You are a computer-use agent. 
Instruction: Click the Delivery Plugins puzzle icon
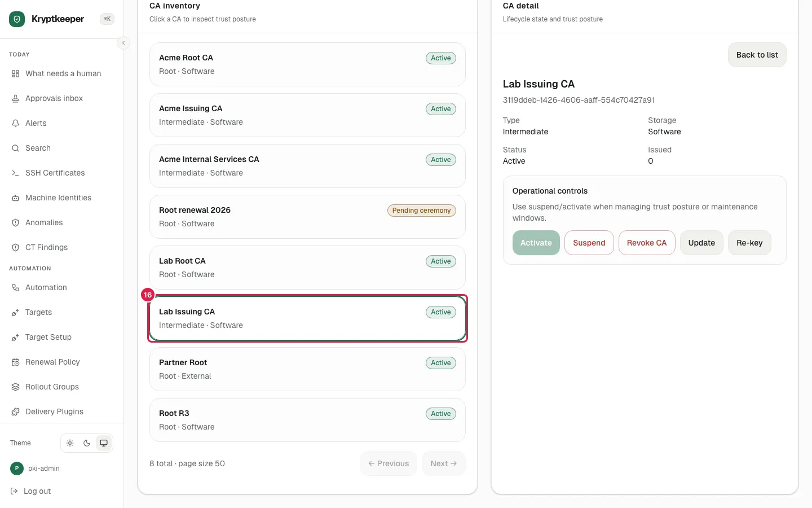(15, 412)
